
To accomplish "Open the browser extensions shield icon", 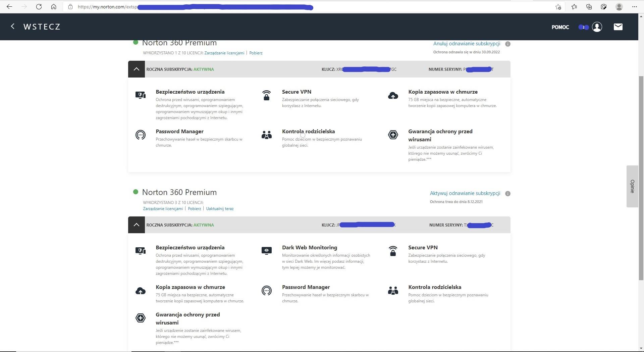I will (x=604, y=7).
